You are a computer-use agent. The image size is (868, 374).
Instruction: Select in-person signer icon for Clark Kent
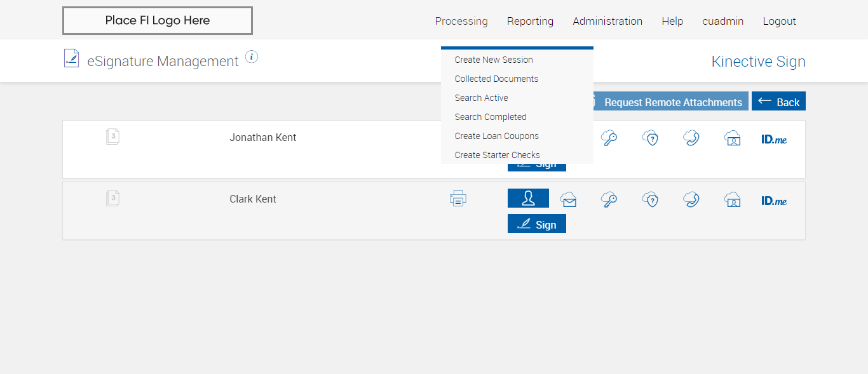(528, 198)
